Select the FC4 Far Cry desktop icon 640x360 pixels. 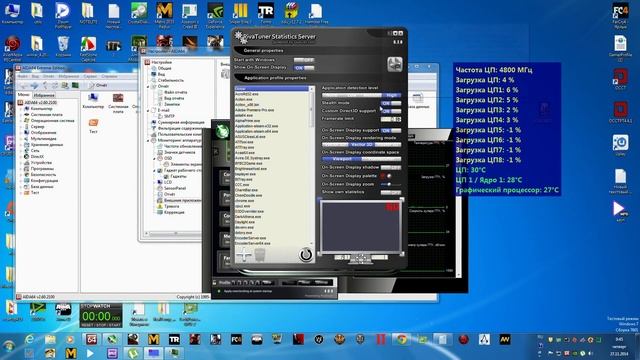(620, 16)
